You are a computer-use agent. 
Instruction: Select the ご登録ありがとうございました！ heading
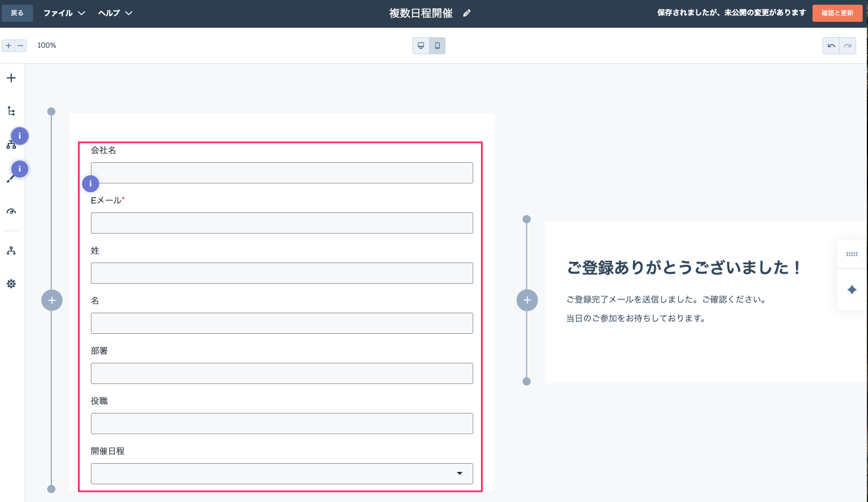click(683, 268)
